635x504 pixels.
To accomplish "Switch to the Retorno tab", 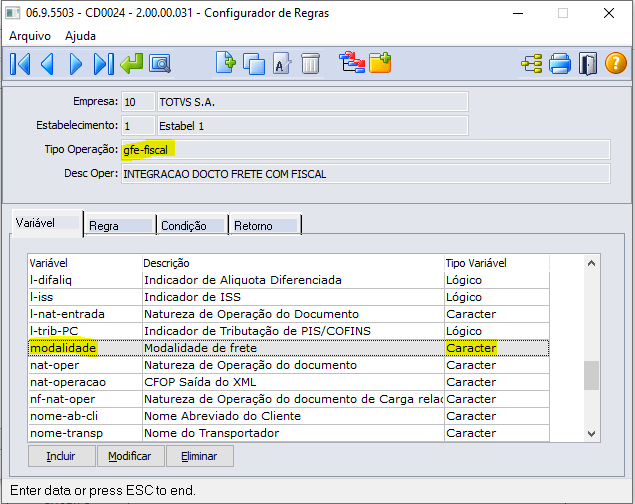I will (x=265, y=225).
